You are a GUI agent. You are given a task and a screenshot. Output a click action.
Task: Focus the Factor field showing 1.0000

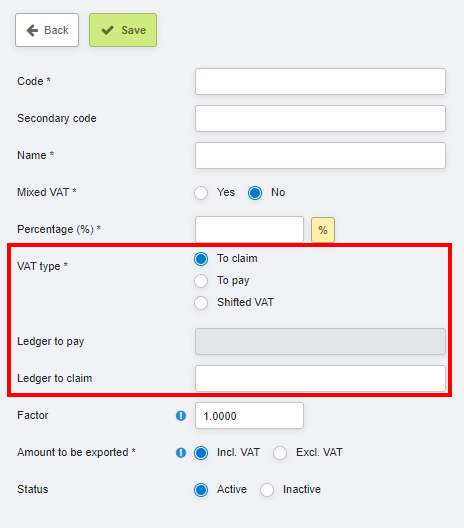tap(249, 416)
